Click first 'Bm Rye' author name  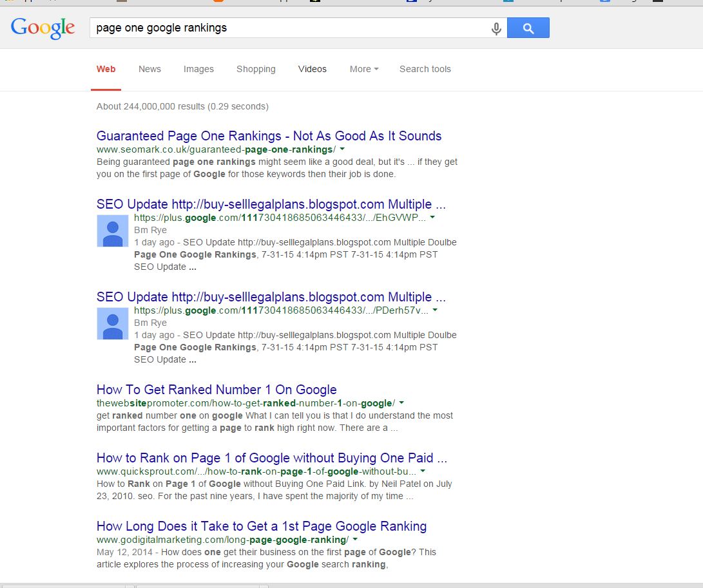(150, 230)
